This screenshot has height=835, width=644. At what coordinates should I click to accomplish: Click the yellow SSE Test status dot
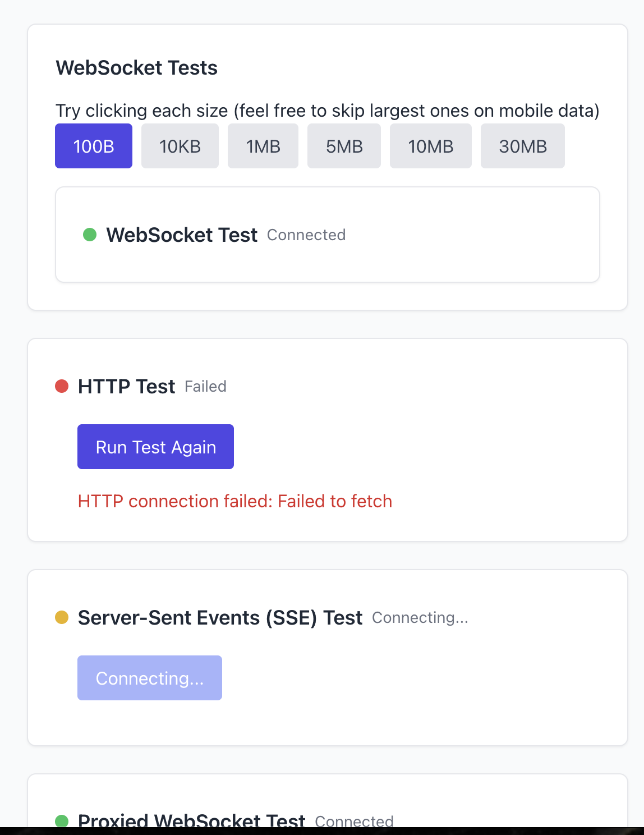[62, 617]
